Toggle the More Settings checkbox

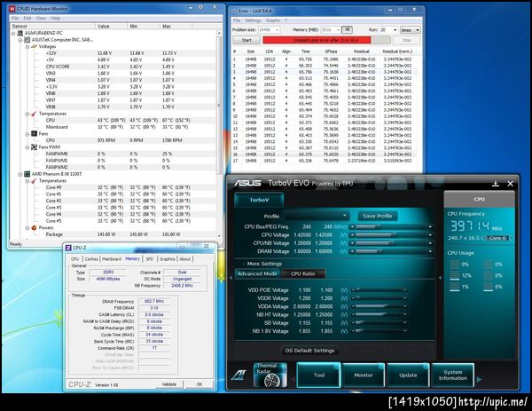(x=243, y=264)
